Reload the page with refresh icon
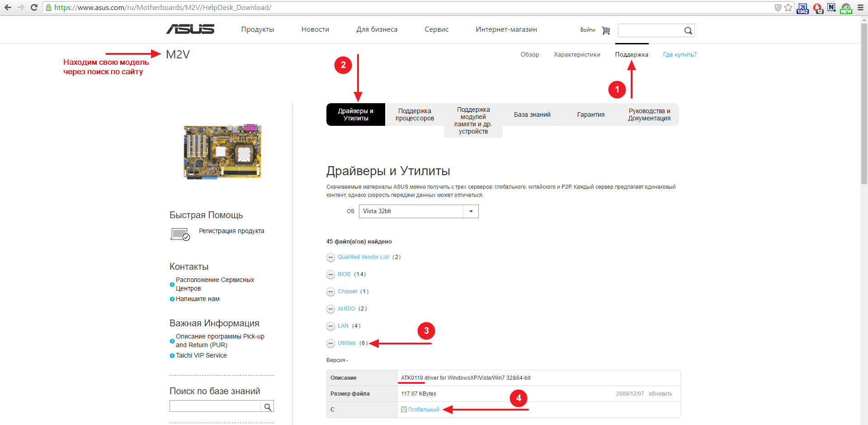 34,7
